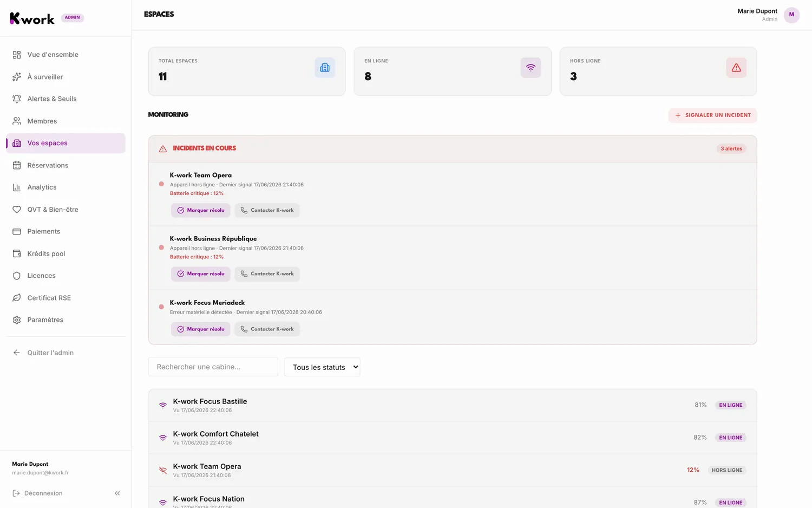
Task: Mark K-work Team Opera incident resolved
Action: coord(201,210)
